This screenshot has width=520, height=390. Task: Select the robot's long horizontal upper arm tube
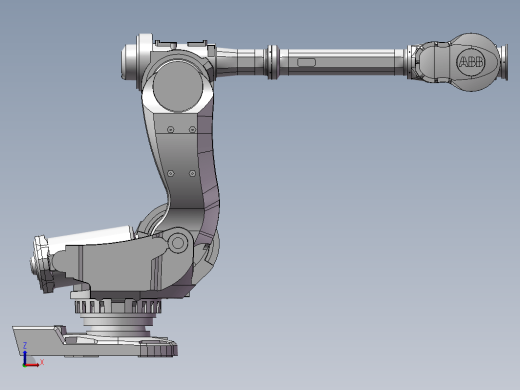point(340,62)
